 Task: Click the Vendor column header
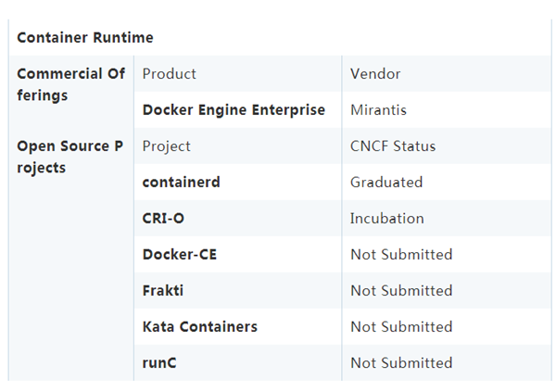(x=375, y=74)
